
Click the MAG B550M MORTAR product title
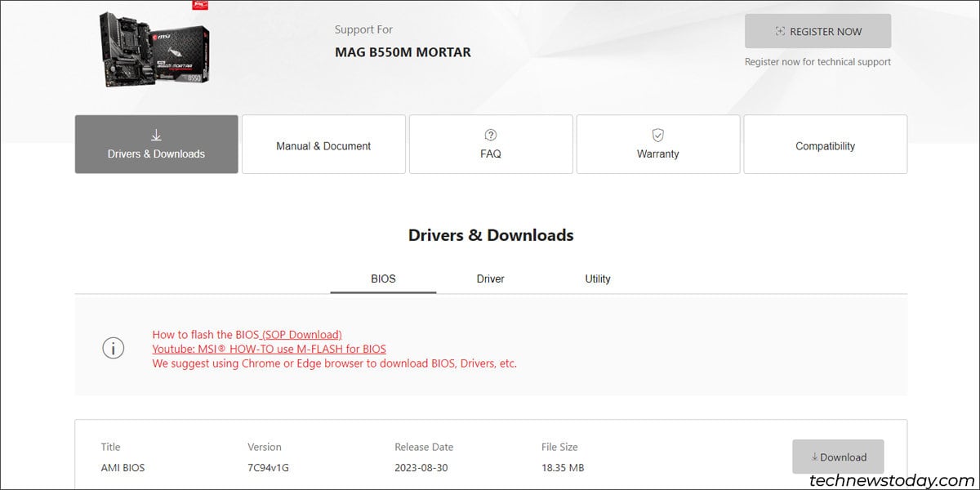(x=403, y=52)
